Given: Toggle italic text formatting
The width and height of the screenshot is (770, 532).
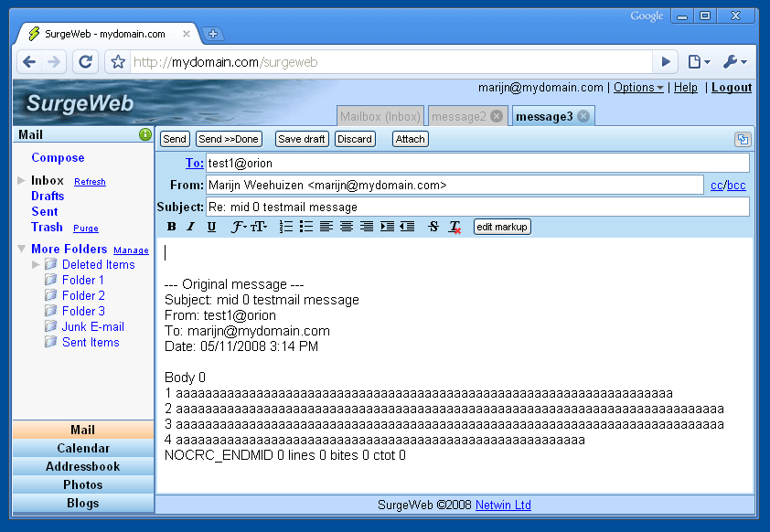Looking at the screenshot, I should [x=191, y=227].
